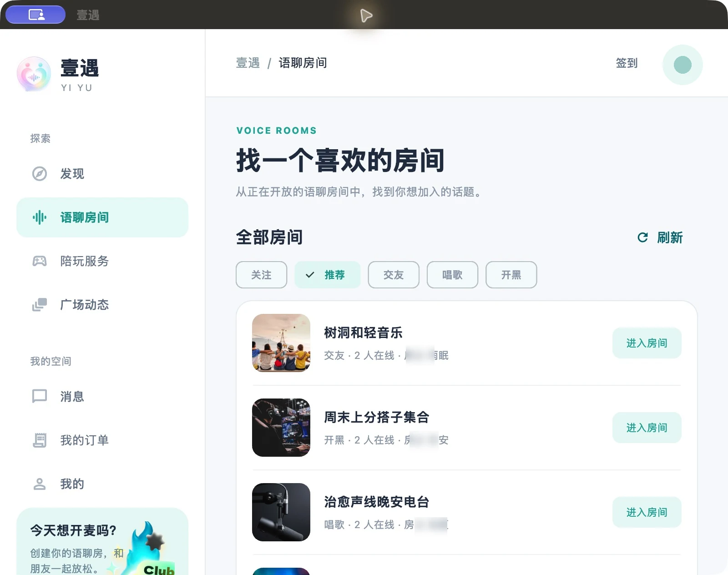Viewport: 728px width, 575px height.
Task: Click the 壹遇 breadcrumb link
Action: point(248,63)
